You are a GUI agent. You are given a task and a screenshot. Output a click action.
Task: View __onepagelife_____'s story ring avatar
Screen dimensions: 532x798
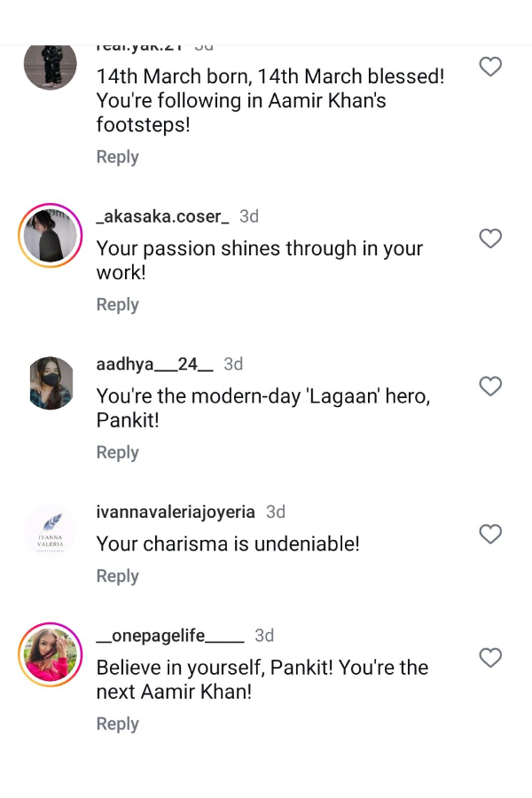50,655
